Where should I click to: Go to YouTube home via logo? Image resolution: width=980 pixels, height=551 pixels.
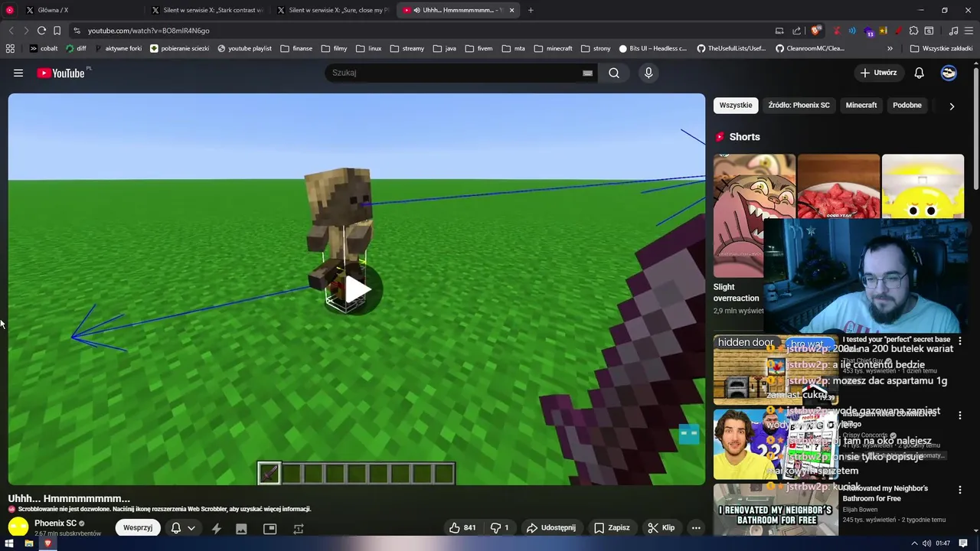click(x=60, y=73)
